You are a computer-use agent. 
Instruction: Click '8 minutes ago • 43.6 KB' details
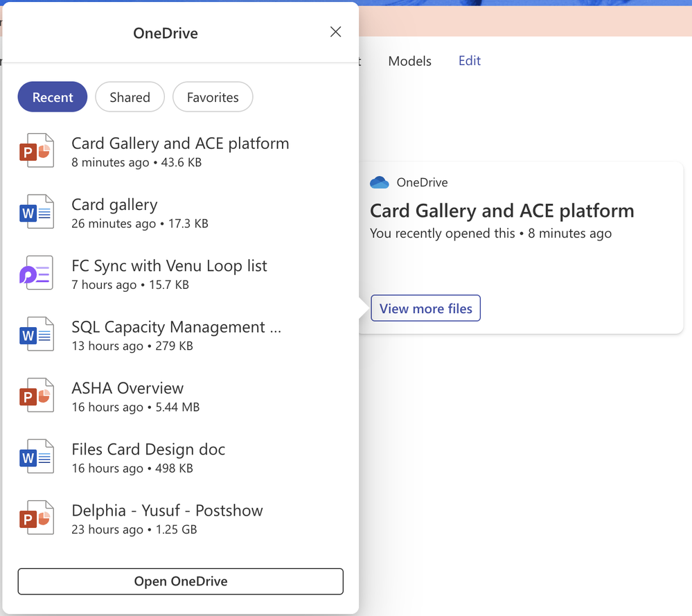point(136,163)
